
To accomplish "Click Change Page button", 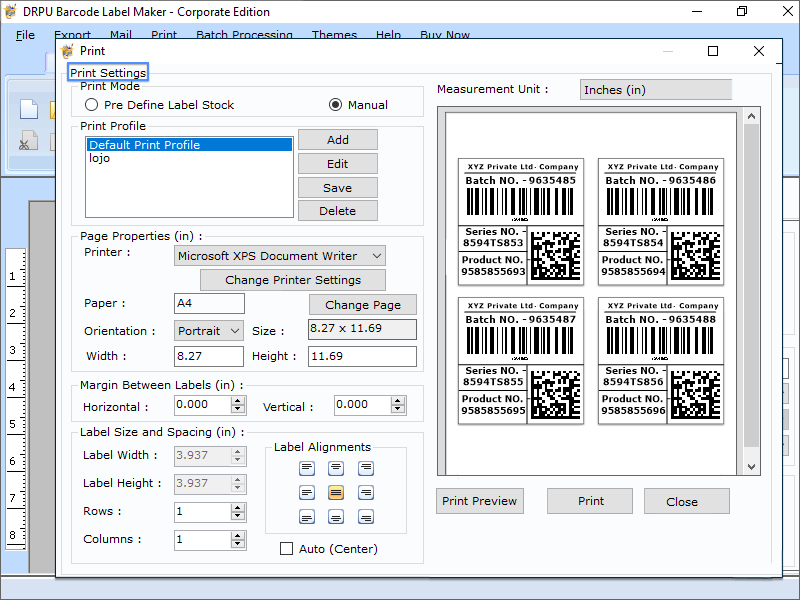I will [363, 305].
